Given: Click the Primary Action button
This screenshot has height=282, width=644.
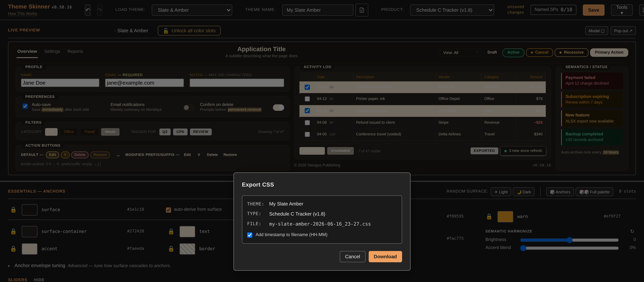Looking at the screenshot, I should pyautogui.click(x=609, y=53).
